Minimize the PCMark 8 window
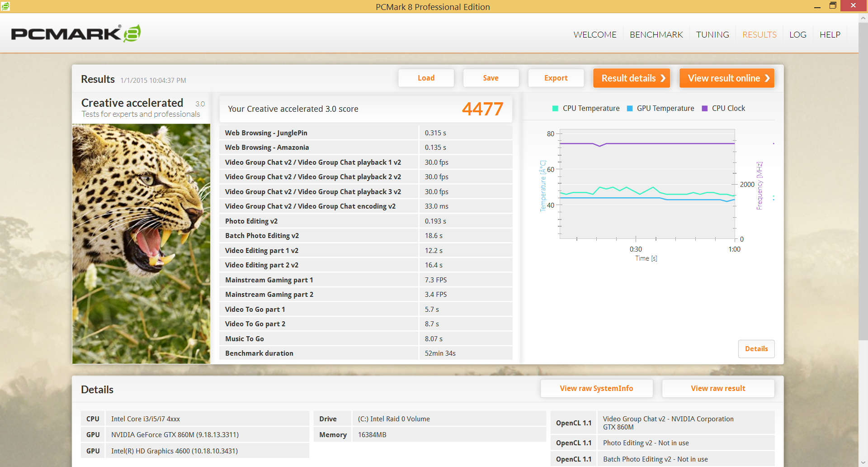 coord(817,6)
